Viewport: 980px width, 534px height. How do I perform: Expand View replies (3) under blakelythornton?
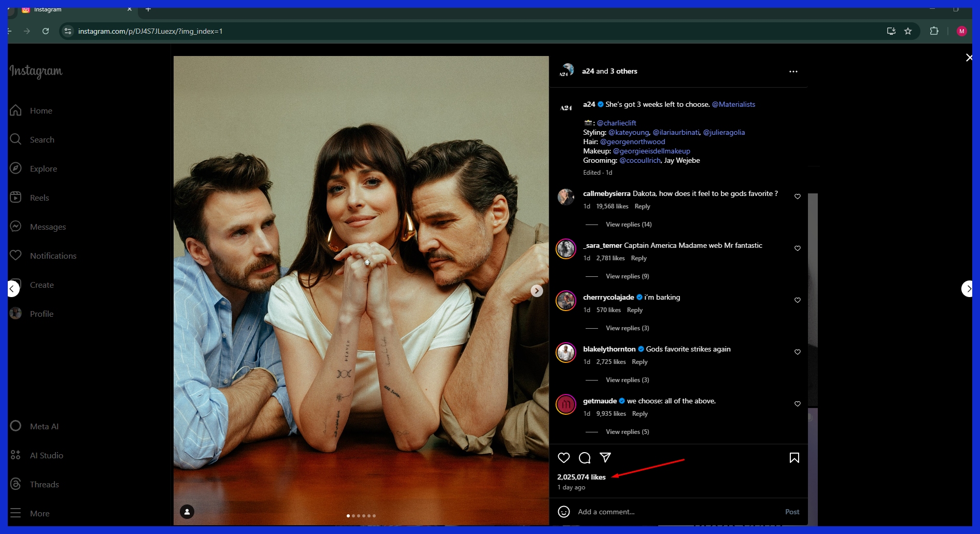click(627, 380)
